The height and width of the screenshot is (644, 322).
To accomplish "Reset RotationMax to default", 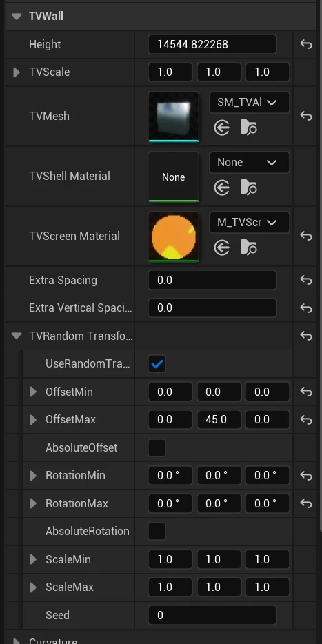I will pyautogui.click(x=306, y=503).
